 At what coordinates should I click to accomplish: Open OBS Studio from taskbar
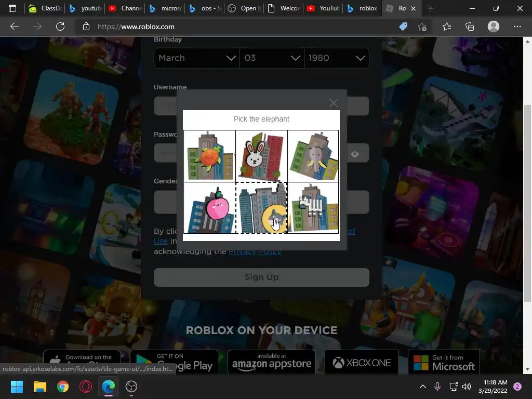[131, 387]
